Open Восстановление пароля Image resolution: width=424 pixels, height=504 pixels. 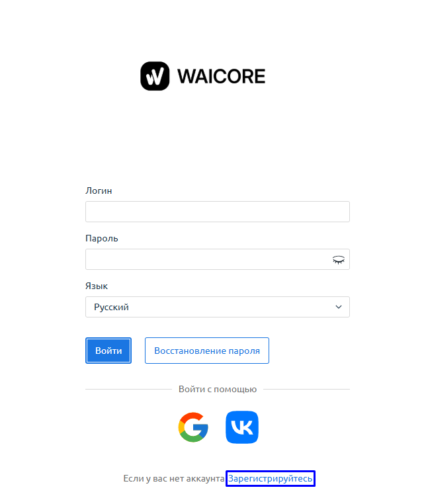(207, 351)
